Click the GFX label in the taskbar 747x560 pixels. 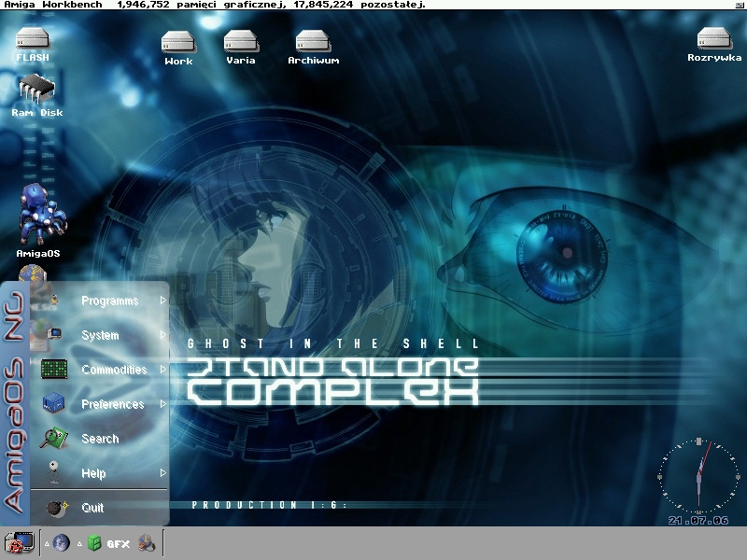(119, 544)
